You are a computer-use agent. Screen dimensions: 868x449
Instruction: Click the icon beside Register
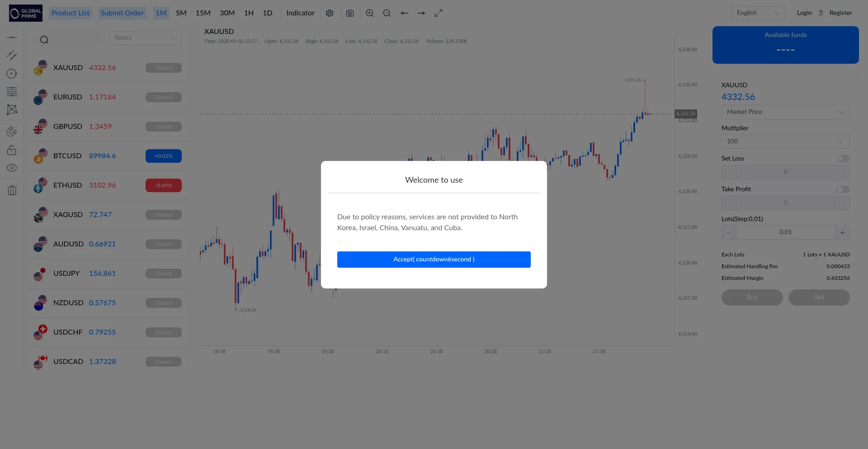click(821, 13)
